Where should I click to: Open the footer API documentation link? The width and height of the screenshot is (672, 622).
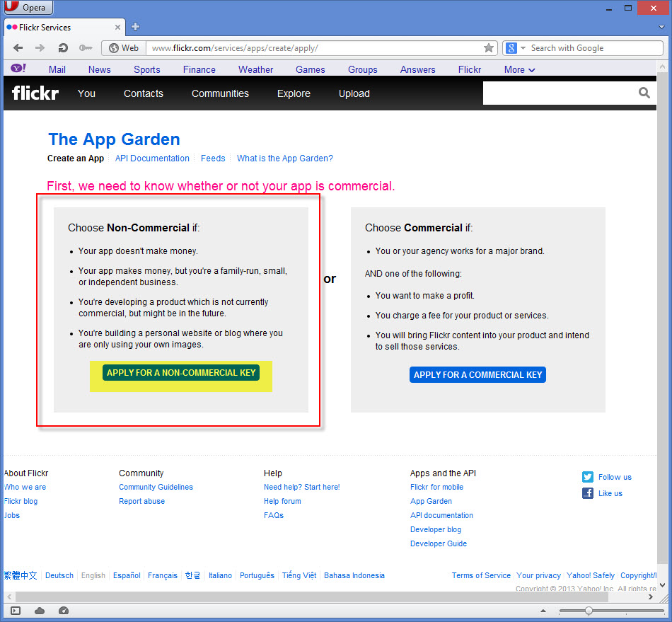pos(442,515)
